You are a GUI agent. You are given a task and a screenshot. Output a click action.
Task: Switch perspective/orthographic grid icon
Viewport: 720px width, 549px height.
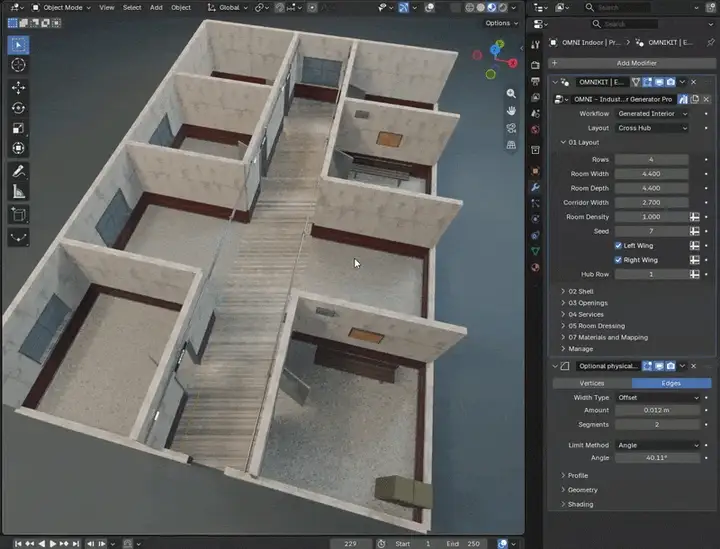click(511, 145)
